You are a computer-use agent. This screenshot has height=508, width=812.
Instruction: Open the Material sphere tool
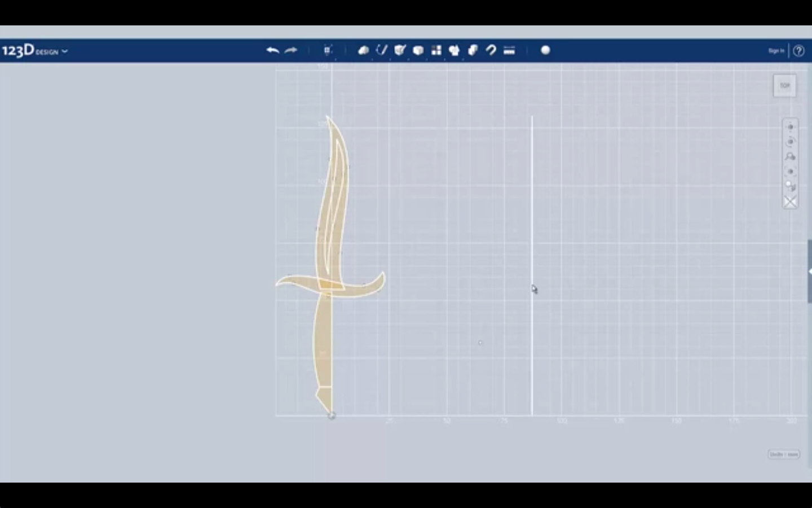tap(545, 50)
